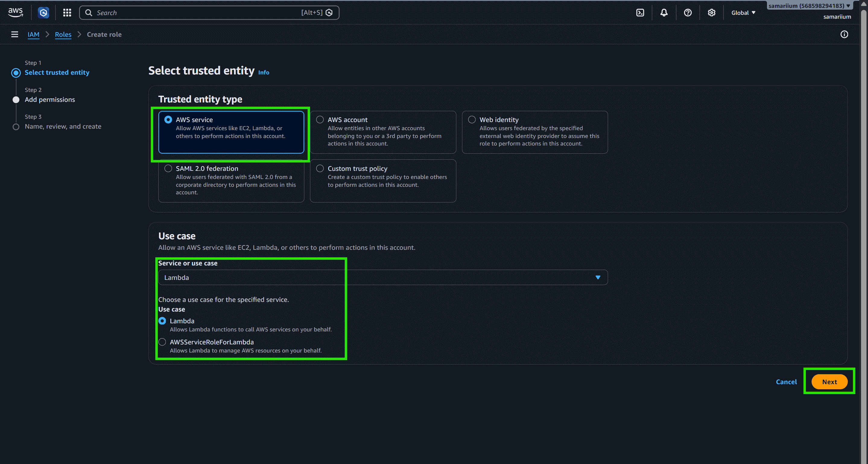
Task: Open the Info link beside heading
Action: pos(264,72)
